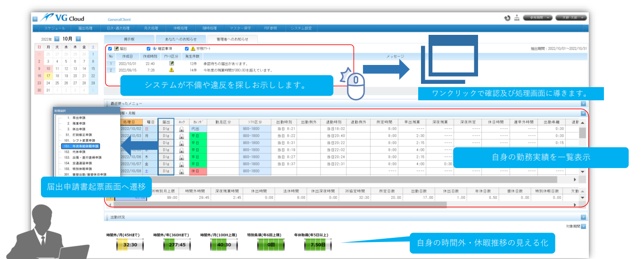The width and height of the screenshot is (644, 259).
Task: Open the 天野 太郎 user dropdown
Action: (x=570, y=18)
